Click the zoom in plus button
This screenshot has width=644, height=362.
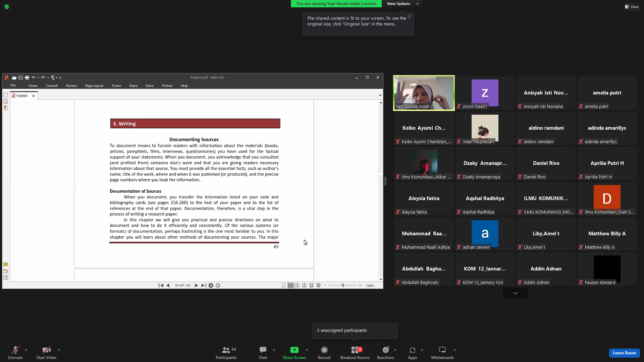[360, 286]
